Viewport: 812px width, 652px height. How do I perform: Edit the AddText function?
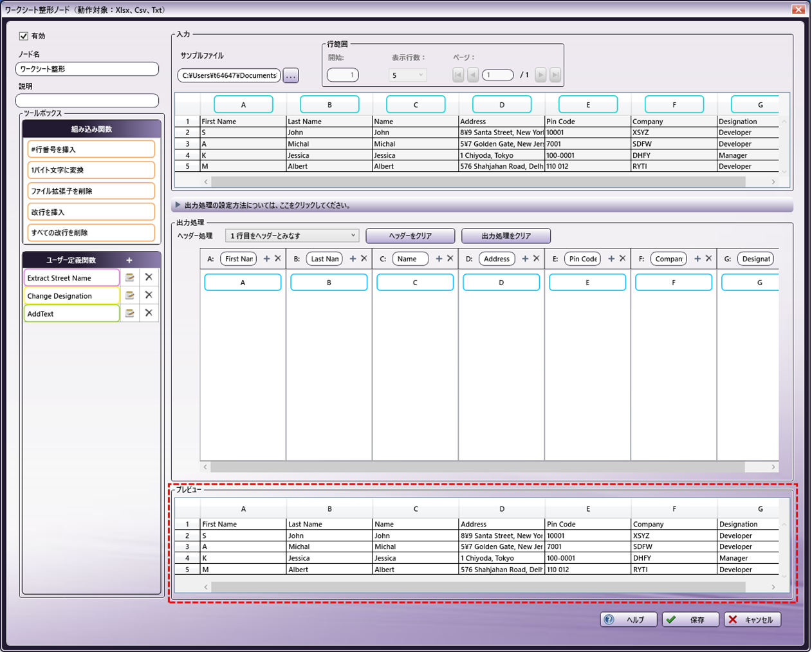coord(129,313)
